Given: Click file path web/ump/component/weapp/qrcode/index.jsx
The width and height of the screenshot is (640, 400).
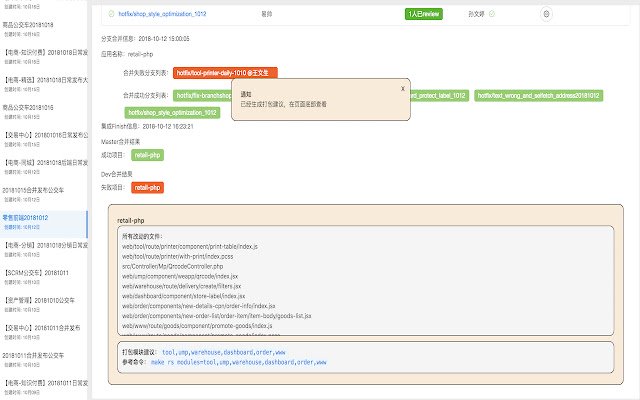Looking at the screenshot, I should tap(180, 276).
